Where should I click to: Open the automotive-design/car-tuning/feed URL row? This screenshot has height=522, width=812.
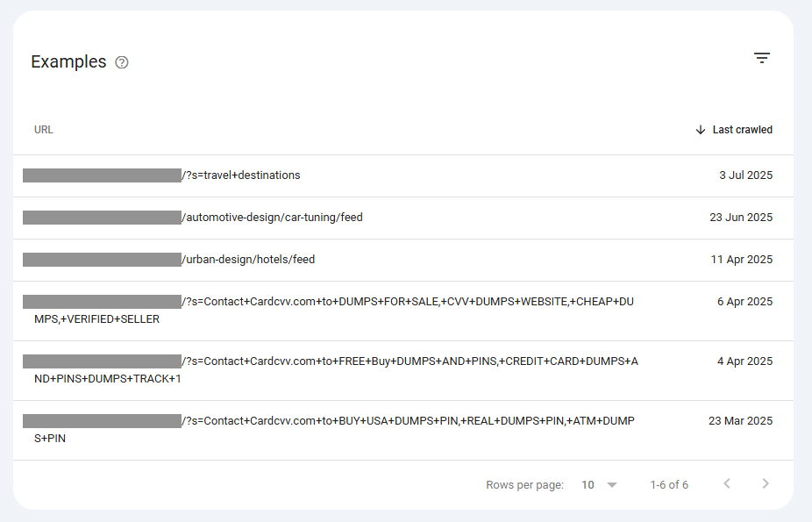click(x=402, y=218)
